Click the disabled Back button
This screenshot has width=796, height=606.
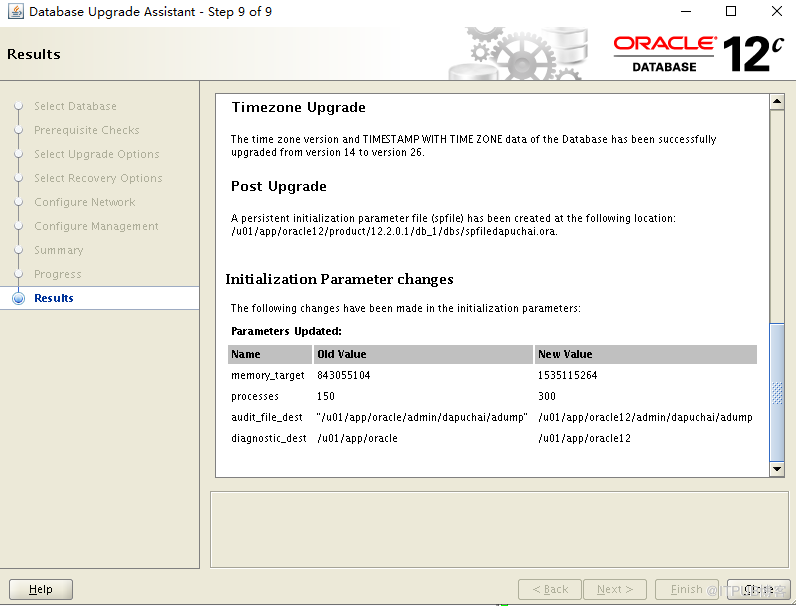550,589
